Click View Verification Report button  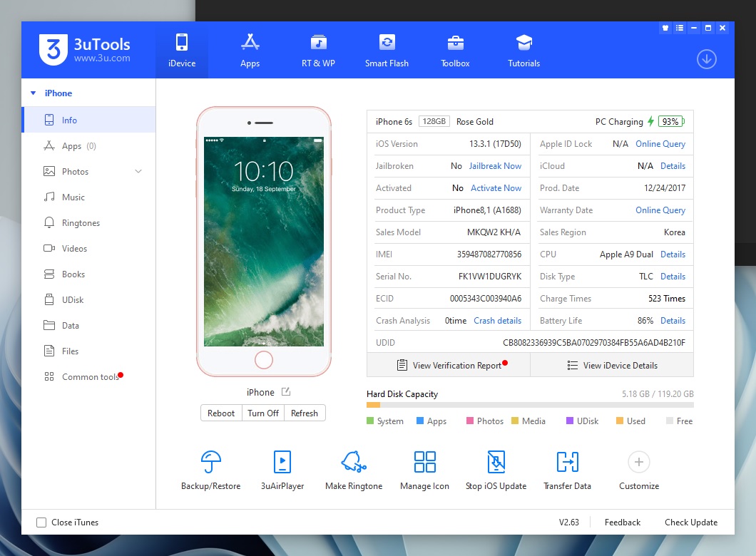(449, 365)
